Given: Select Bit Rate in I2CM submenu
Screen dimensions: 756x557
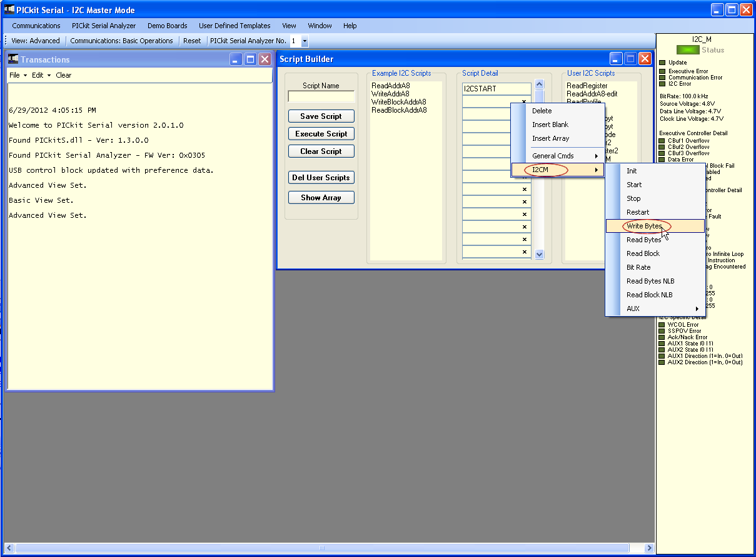Looking at the screenshot, I should click(655, 267).
